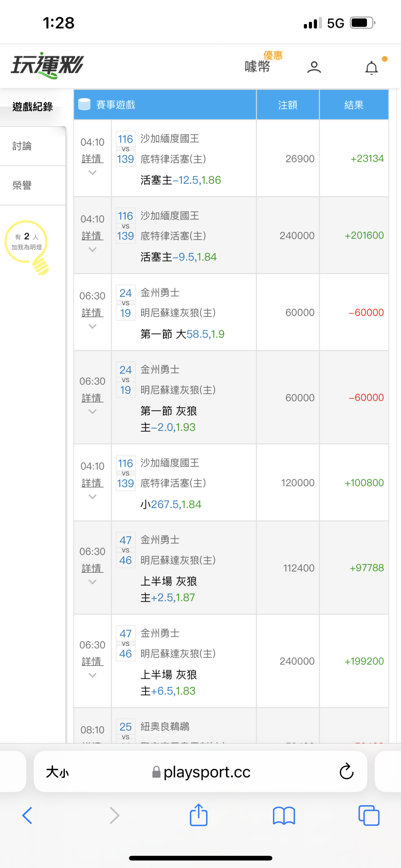
Task: Go back with Safari back arrow
Action: click(x=27, y=816)
